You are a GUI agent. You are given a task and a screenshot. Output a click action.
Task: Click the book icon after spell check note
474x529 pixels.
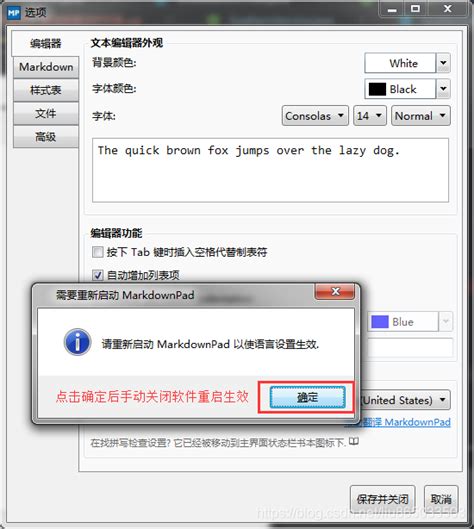click(354, 441)
